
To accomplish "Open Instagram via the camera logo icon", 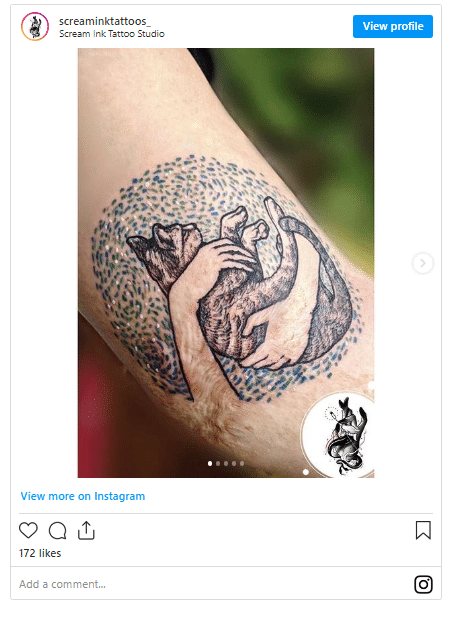I will coord(423,584).
